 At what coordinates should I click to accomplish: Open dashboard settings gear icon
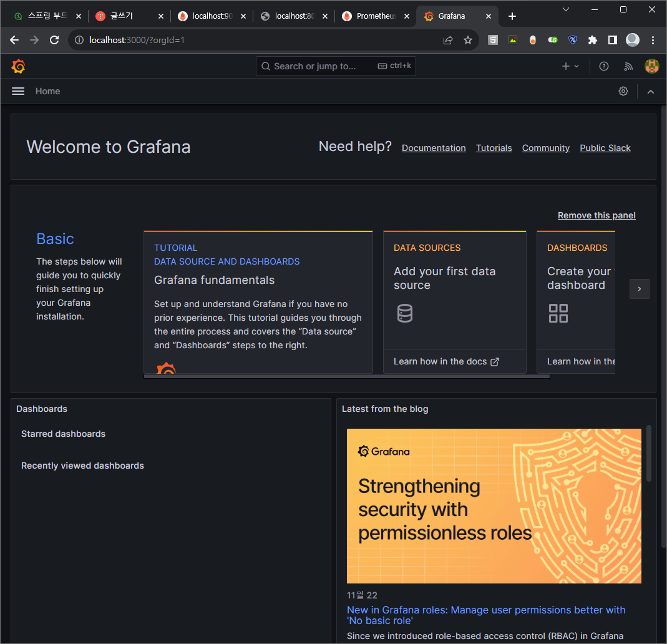623,91
